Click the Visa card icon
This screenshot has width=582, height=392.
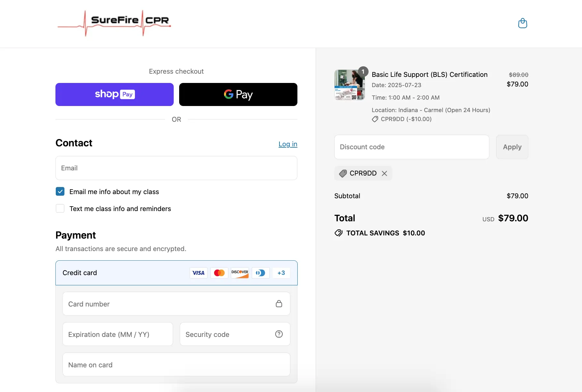pyautogui.click(x=198, y=273)
